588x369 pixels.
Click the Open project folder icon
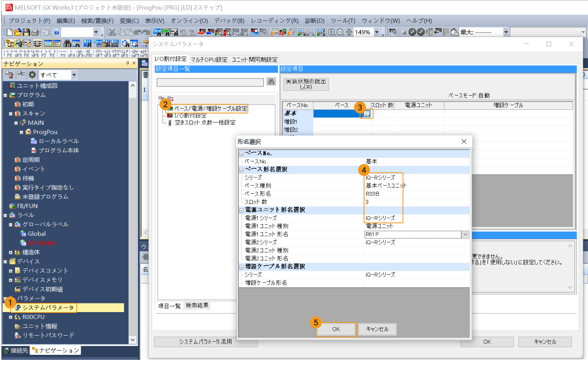pyautogui.click(x=18, y=32)
